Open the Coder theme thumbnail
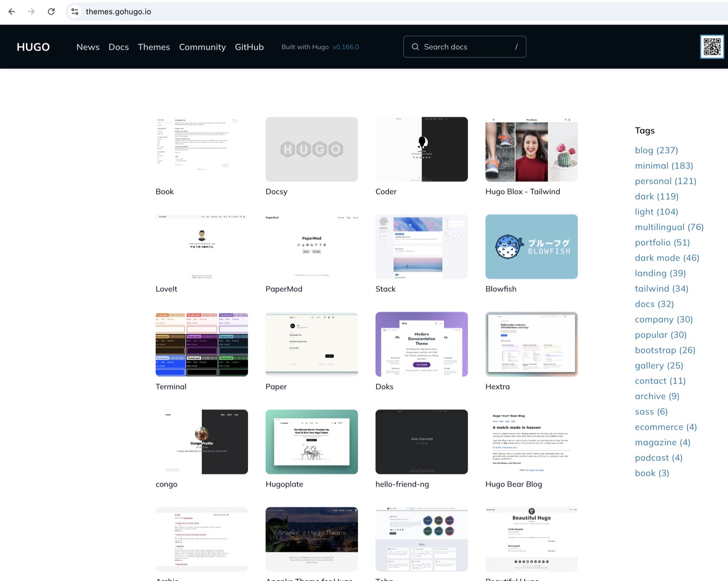 click(421, 149)
